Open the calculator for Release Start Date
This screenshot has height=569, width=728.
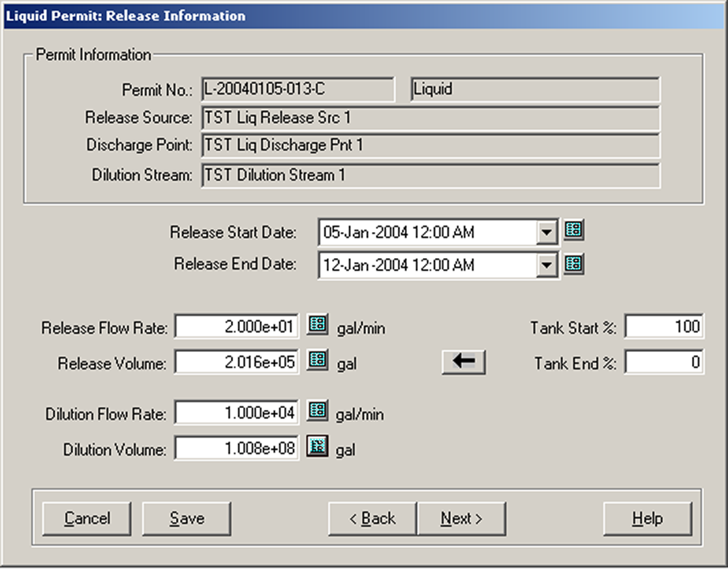click(574, 229)
